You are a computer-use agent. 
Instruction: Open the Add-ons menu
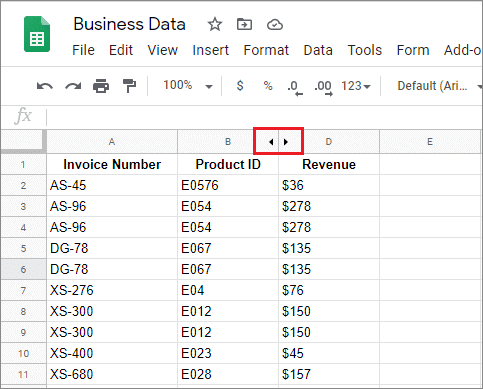pos(463,50)
